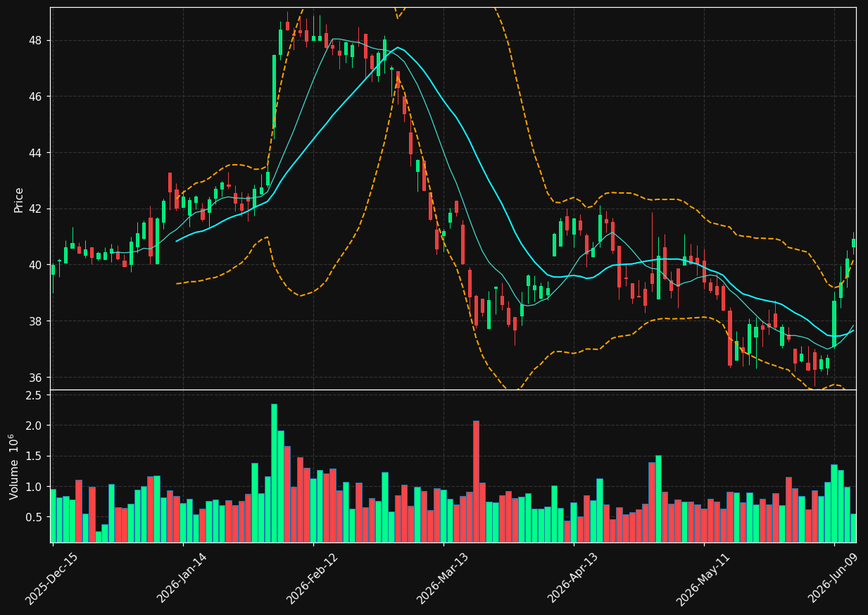Click the tallest green volume bar
The width and height of the screenshot is (868, 615).
(x=274, y=473)
